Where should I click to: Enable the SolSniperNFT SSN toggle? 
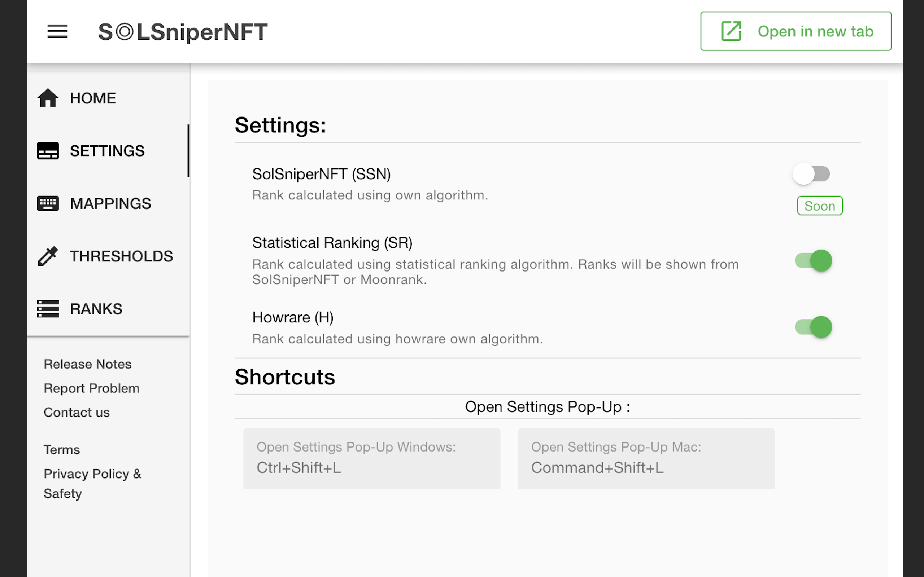click(x=810, y=174)
